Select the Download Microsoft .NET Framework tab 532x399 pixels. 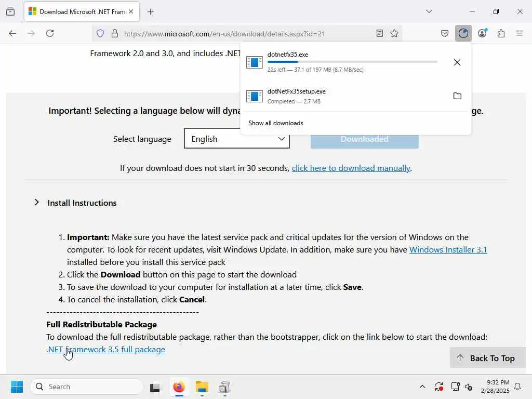click(x=82, y=12)
